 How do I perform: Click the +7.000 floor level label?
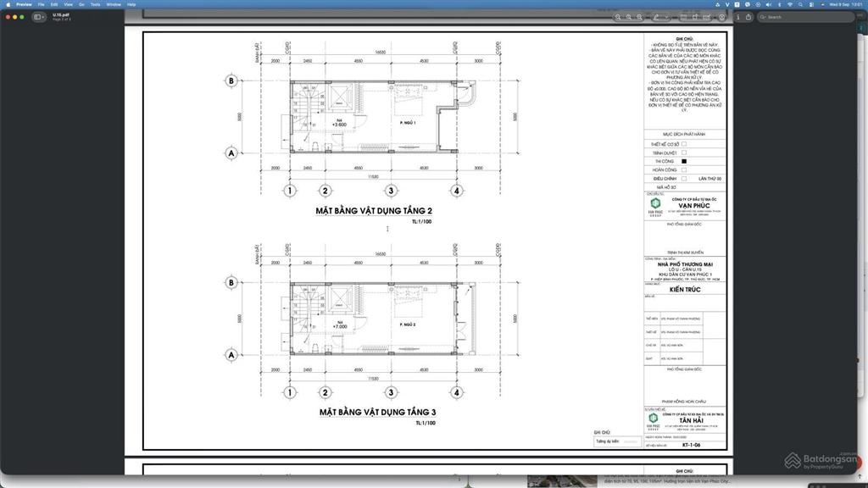pyautogui.click(x=339, y=327)
